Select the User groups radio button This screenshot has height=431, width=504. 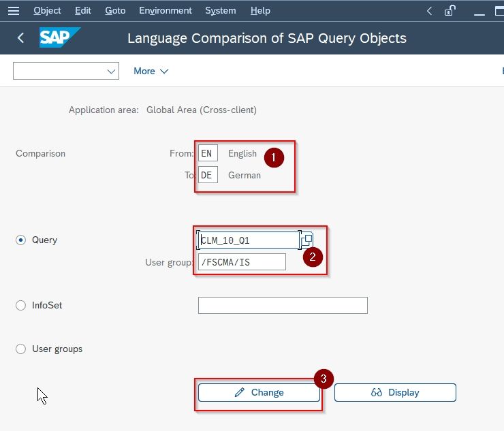point(20,349)
